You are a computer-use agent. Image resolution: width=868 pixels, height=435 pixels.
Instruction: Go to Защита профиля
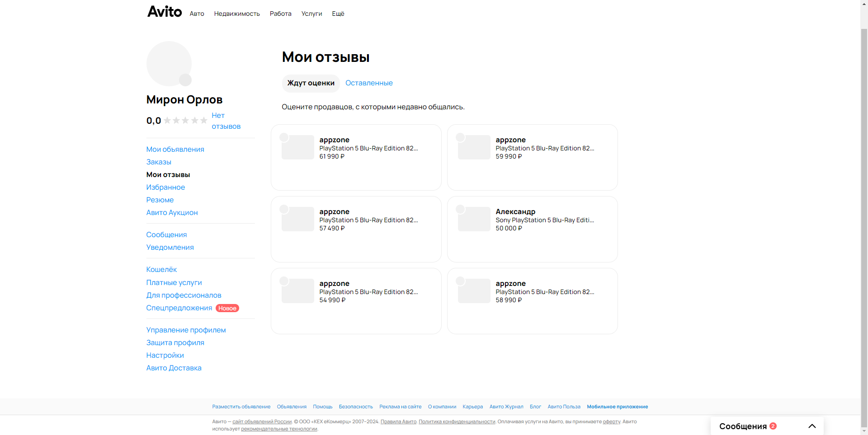(x=175, y=343)
